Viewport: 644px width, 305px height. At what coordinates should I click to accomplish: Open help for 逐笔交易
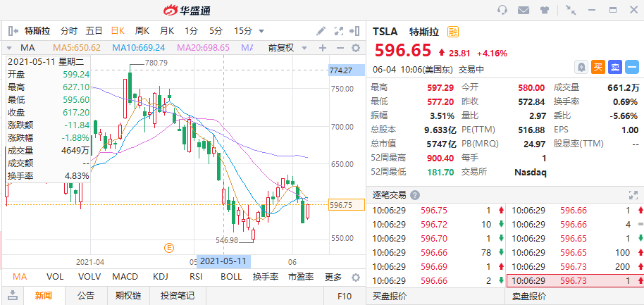(415, 195)
